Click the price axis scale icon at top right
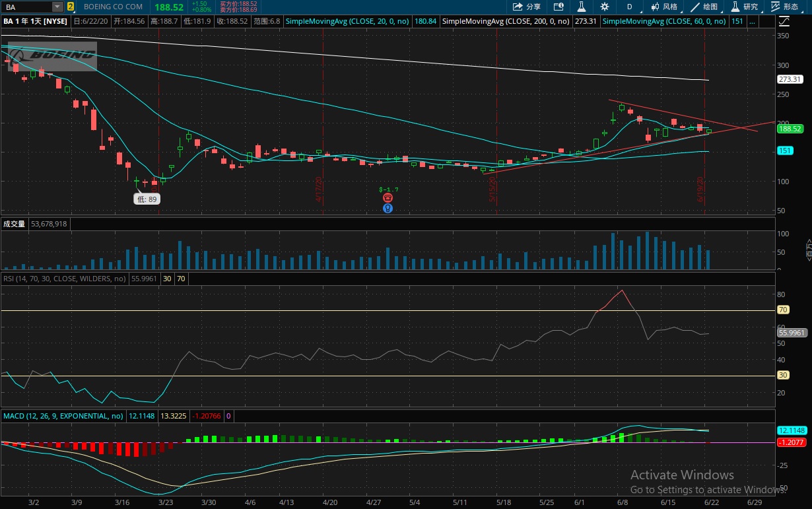Image resolution: width=812 pixels, height=509 pixels. 784,20
